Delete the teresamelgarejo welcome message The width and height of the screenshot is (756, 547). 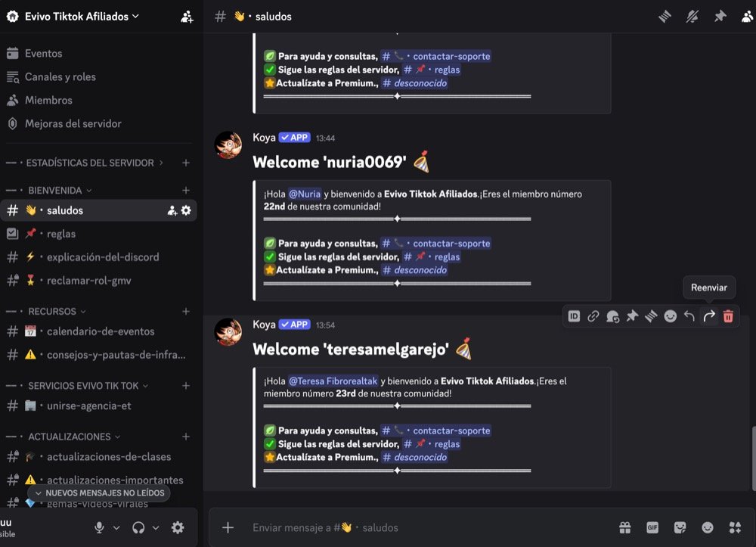[x=728, y=316]
